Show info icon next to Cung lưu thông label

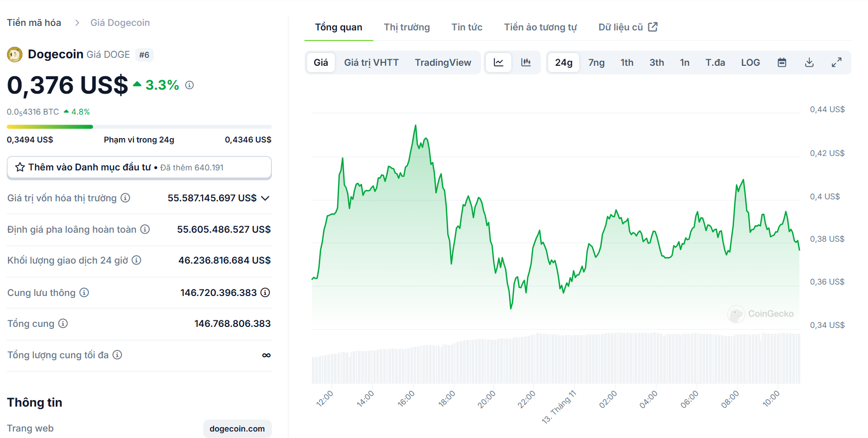click(84, 292)
